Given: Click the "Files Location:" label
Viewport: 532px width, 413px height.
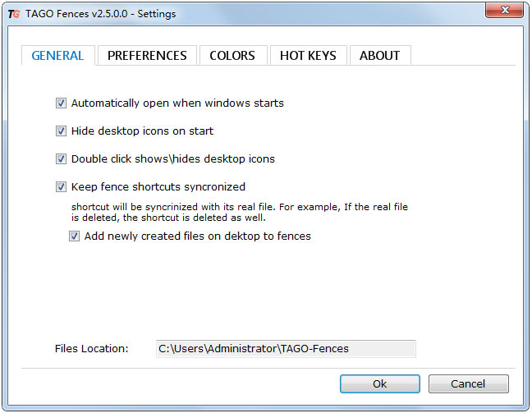Looking at the screenshot, I should click(92, 348).
